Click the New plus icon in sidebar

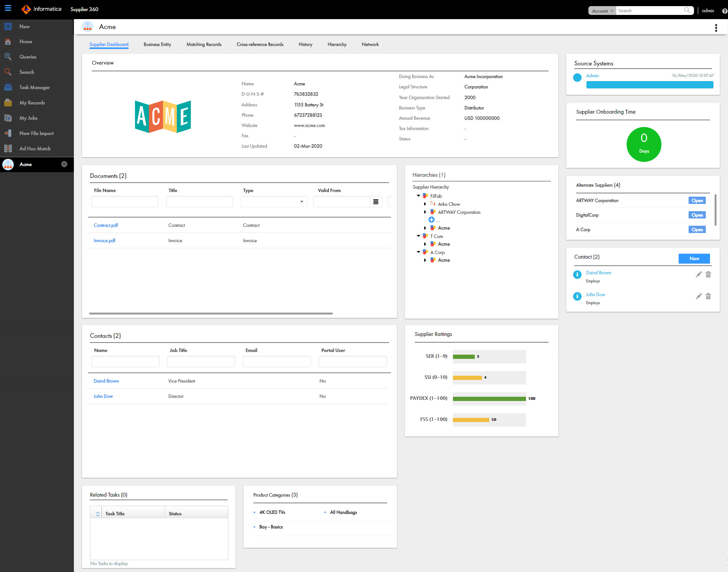pos(8,26)
